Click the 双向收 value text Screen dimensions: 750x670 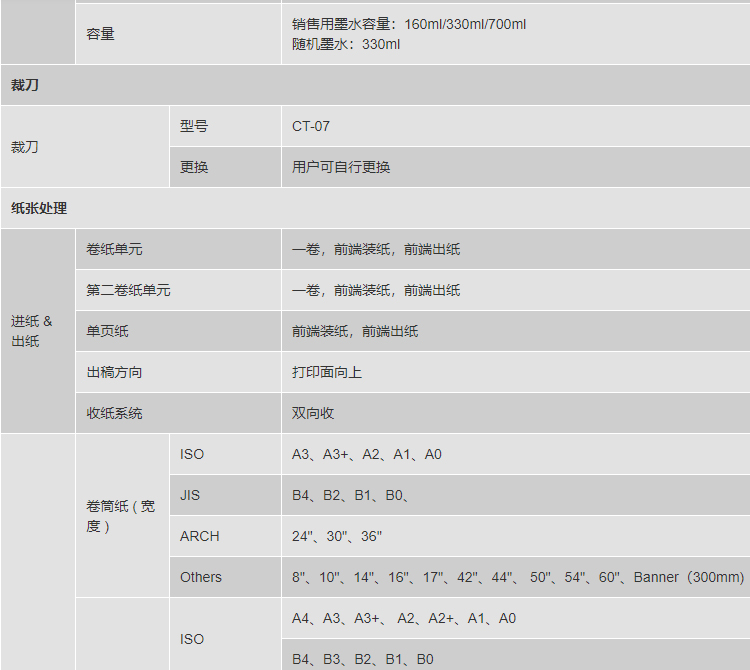(x=313, y=413)
